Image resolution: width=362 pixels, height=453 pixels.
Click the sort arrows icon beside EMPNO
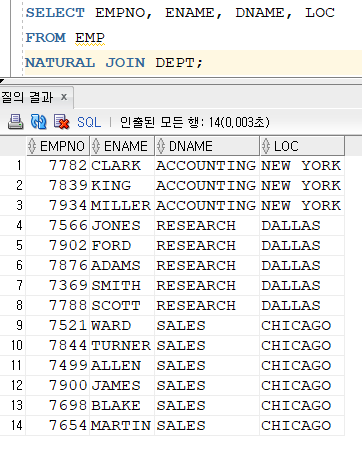32,146
